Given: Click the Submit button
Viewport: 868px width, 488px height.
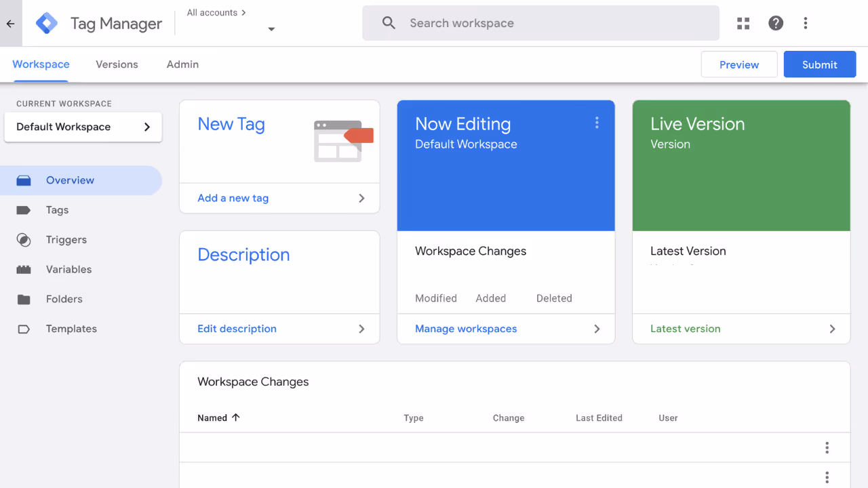Looking at the screenshot, I should pos(819,64).
